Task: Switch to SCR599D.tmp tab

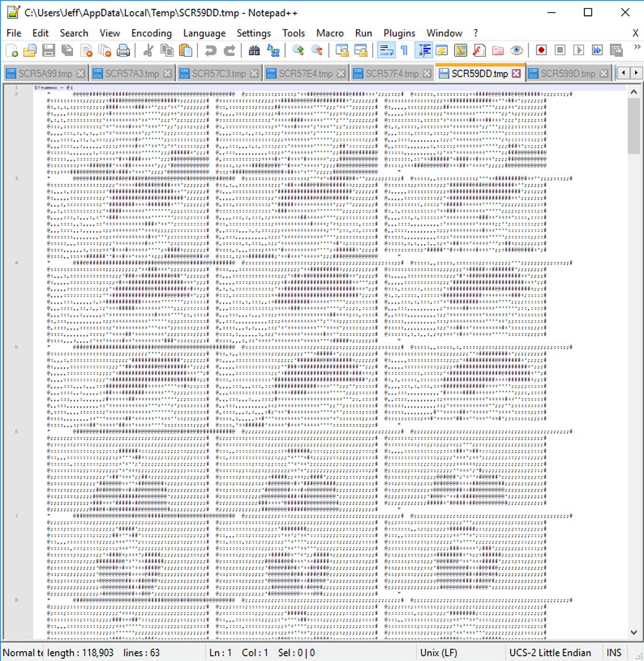Action: coord(568,74)
